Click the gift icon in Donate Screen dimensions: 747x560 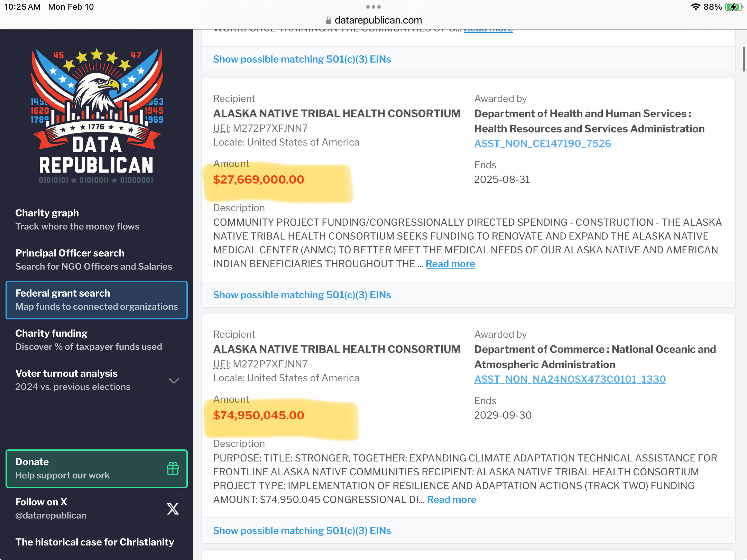tap(173, 468)
